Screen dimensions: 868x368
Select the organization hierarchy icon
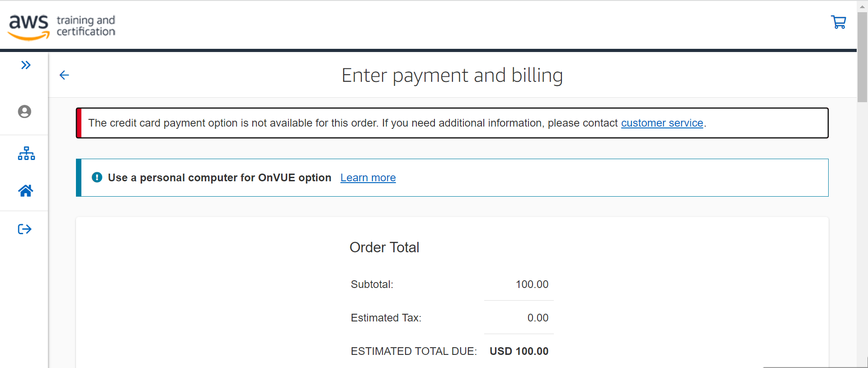26,153
